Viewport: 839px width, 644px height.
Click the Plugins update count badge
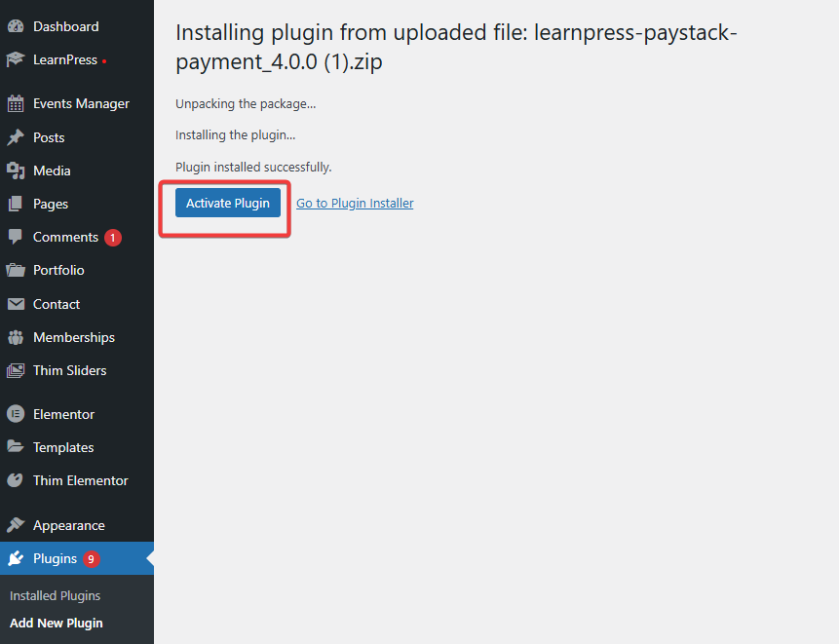(92, 559)
